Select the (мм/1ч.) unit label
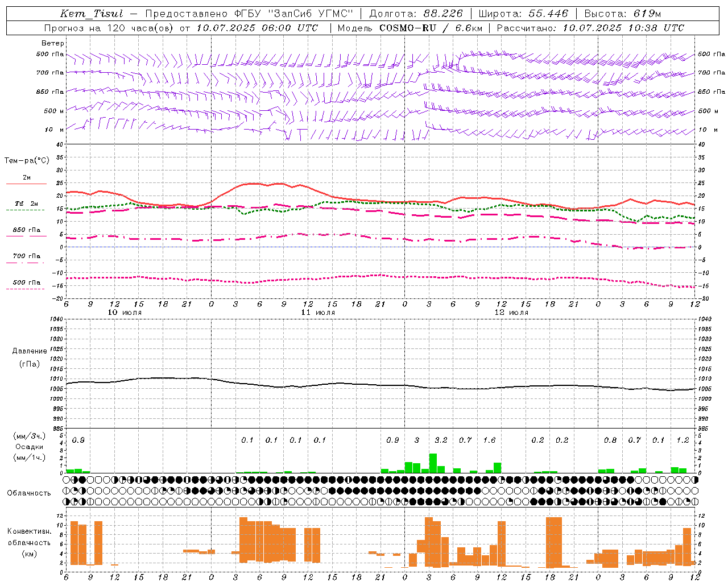The height and width of the screenshot is (582, 728). (30, 458)
